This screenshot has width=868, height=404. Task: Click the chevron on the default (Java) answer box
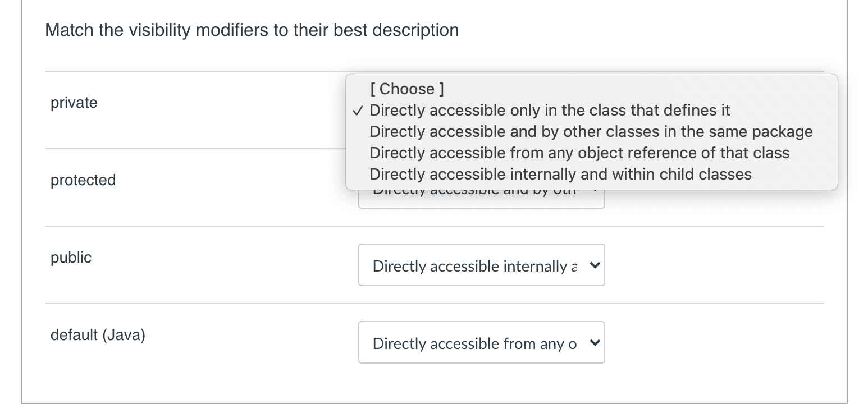[x=594, y=342]
